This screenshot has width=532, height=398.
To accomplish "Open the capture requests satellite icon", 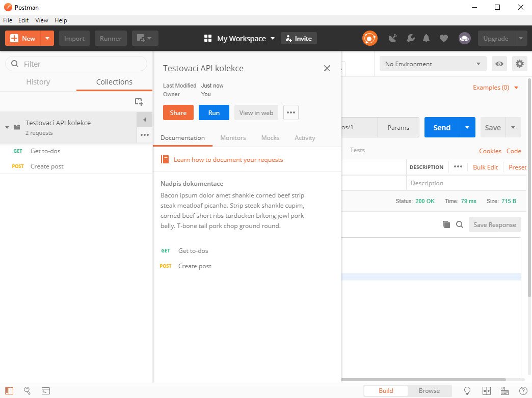I will tap(392, 38).
